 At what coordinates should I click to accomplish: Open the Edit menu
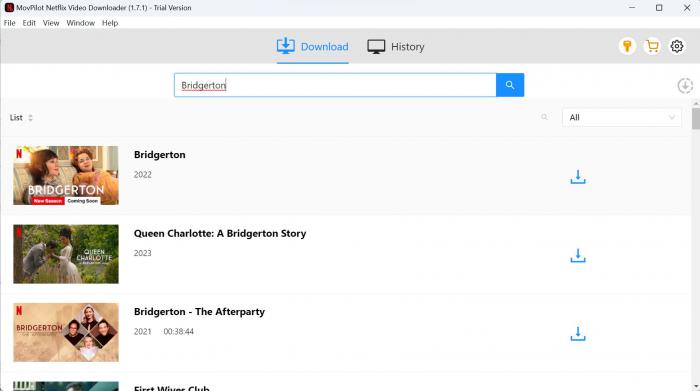pos(29,23)
